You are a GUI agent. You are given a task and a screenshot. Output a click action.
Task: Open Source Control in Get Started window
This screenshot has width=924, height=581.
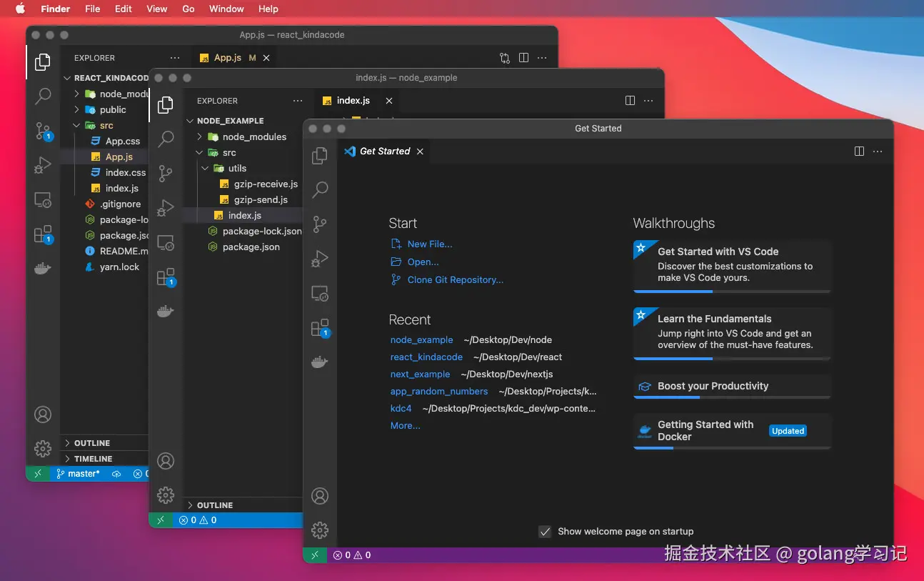[320, 224]
